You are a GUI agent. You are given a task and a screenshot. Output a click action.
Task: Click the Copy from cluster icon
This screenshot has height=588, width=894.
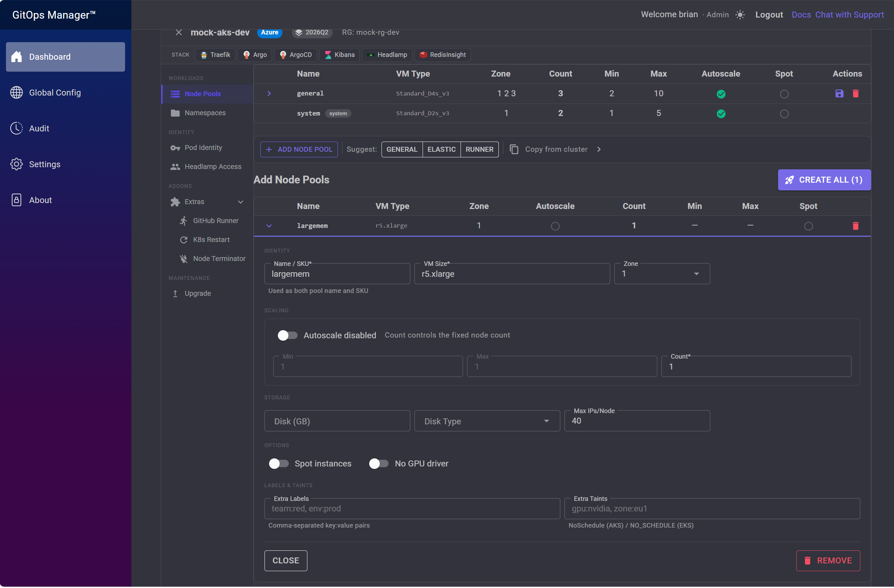coord(514,150)
